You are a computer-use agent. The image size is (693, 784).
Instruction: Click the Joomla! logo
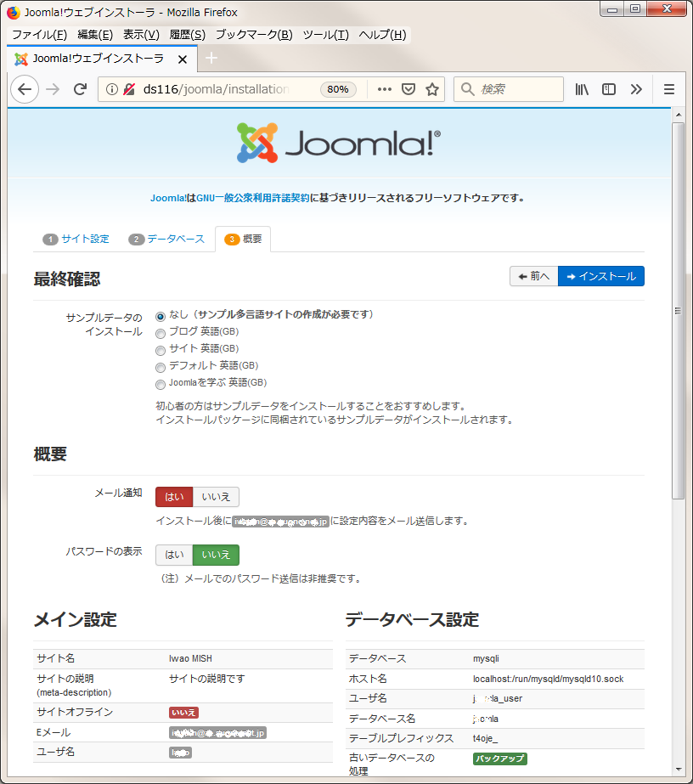point(339,143)
